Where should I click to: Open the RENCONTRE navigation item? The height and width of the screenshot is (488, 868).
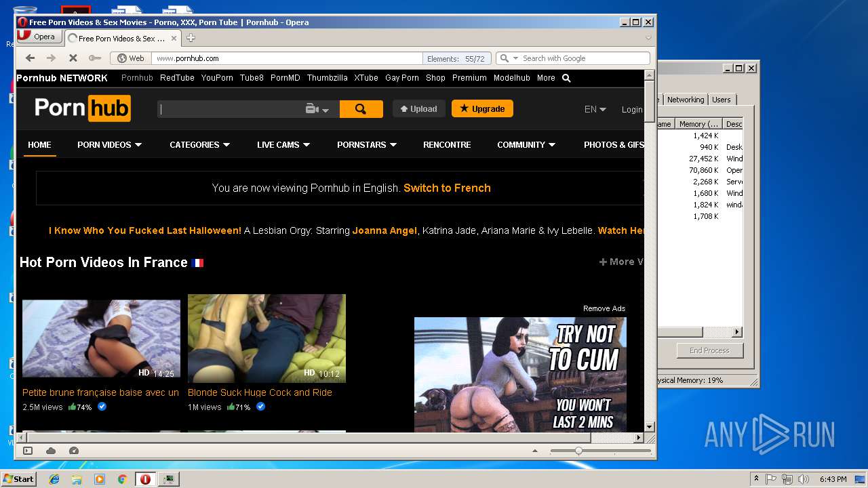click(x=447, y=144)
